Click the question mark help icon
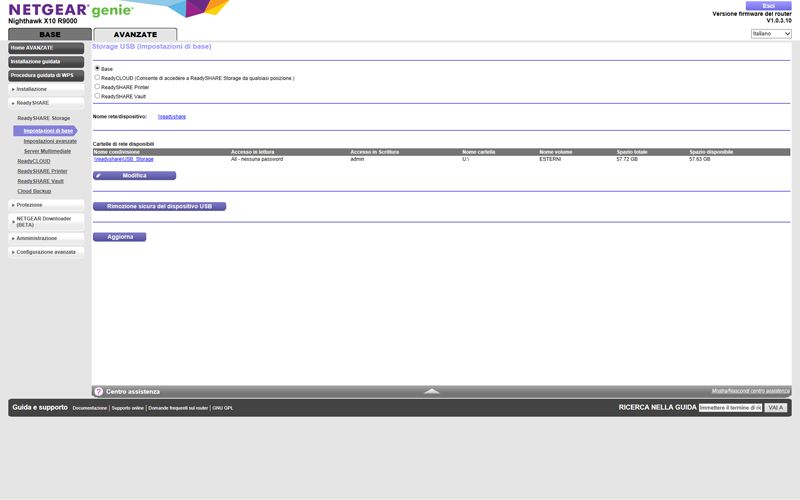 [98, 391]
